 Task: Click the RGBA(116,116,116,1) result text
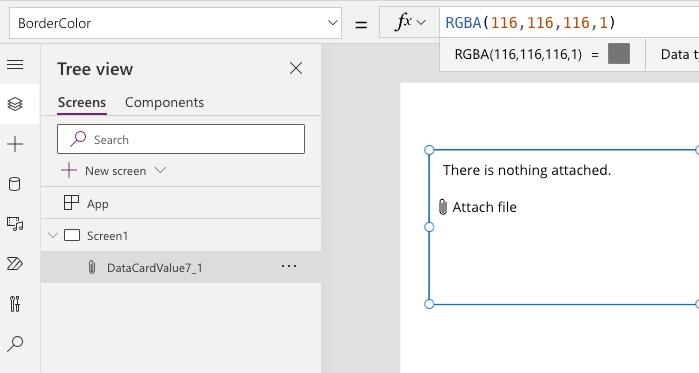[x=518, y=54]
